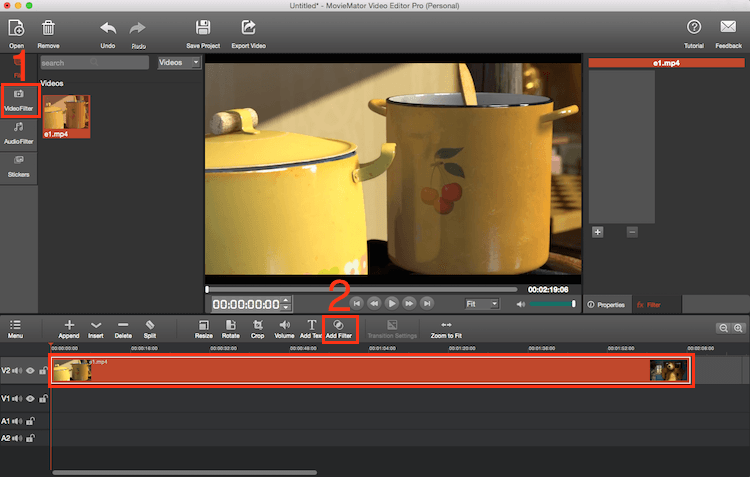Screen dimensions: 750x477
Task: Save the project with floppy icon
Action: click(x=203, y=28)
